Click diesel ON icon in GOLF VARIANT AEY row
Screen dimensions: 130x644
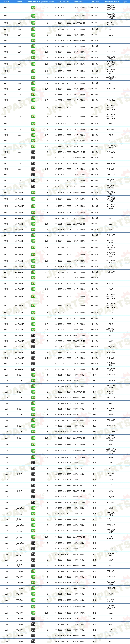(33, 560)
